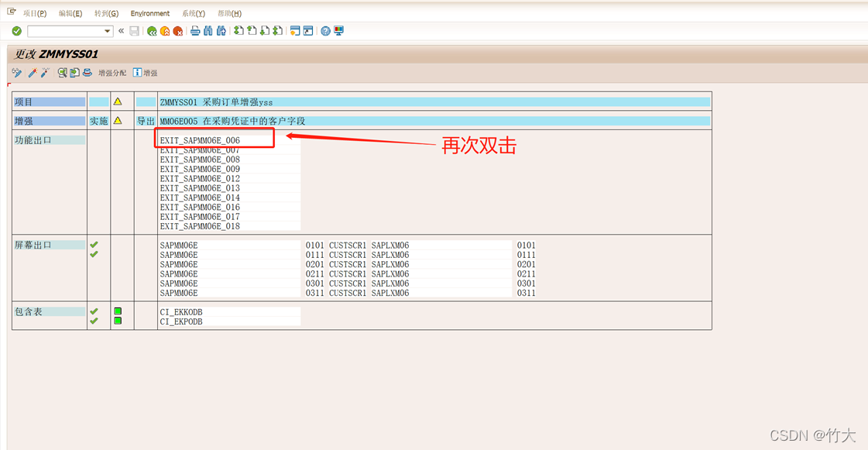Select function exit EXIT_SAPMM06E_018
This screenshot has height=450, width=868.
coord(200,226)
